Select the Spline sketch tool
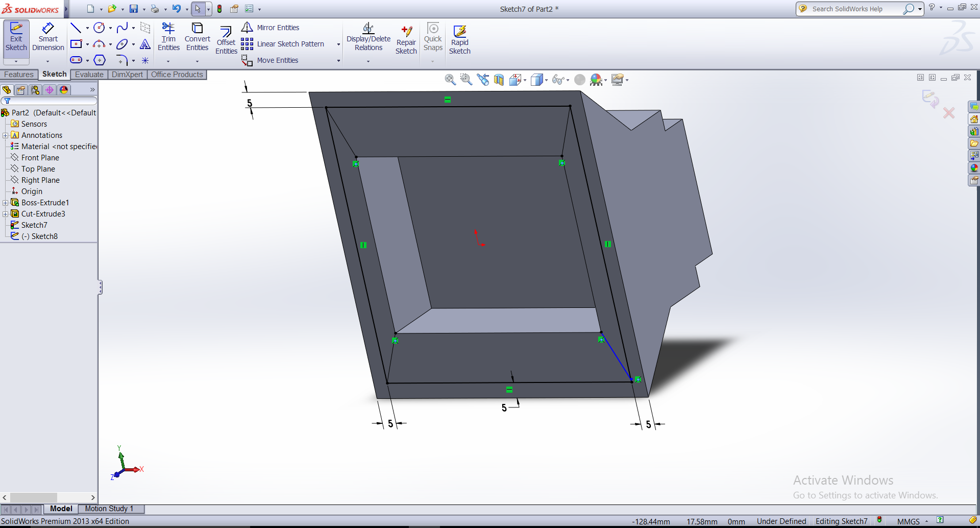 (122, 28)
